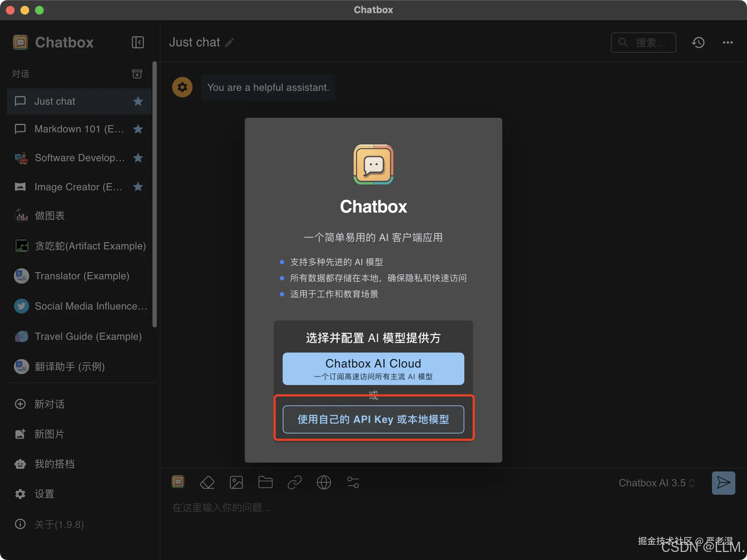Open the three-dots more options menu
The image size is (747, 560).
728,43
